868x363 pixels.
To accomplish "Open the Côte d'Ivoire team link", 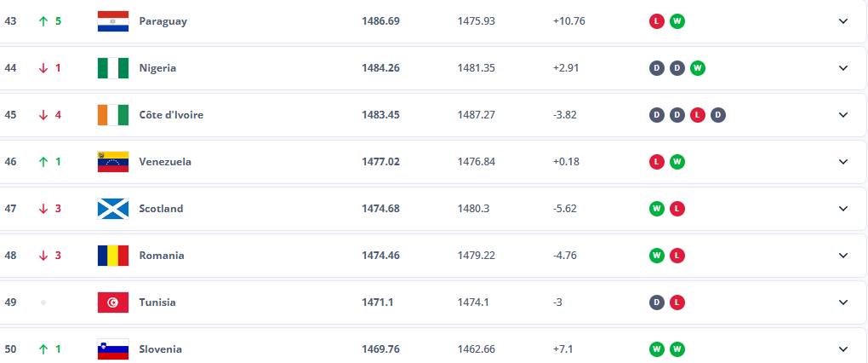I will point(171,115).
